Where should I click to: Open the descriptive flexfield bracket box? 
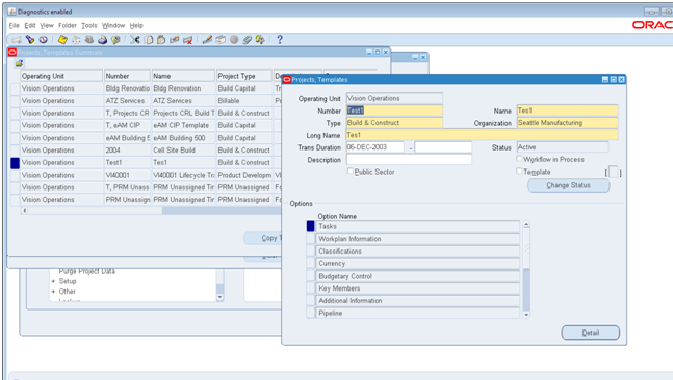(613, 172)
